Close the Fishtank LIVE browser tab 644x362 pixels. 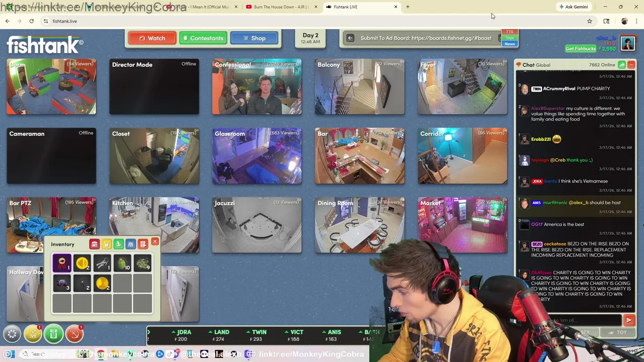395,7
